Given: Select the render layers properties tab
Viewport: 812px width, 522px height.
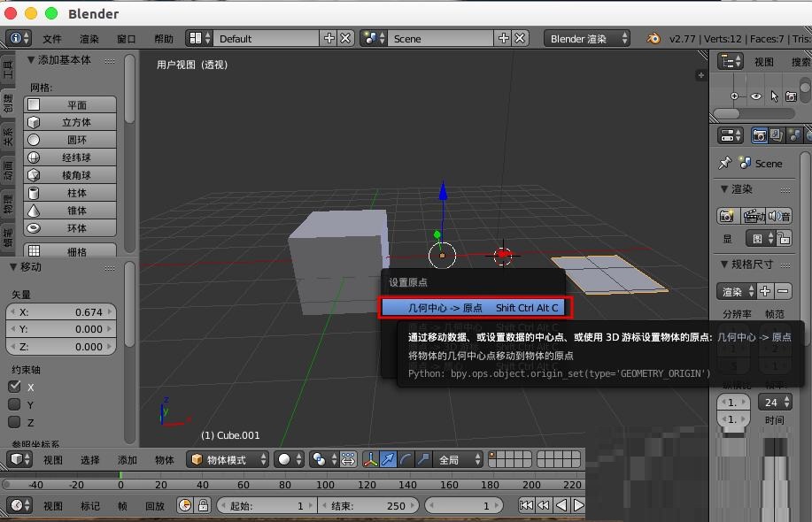Looking at the screenshot, I should 777,135.
